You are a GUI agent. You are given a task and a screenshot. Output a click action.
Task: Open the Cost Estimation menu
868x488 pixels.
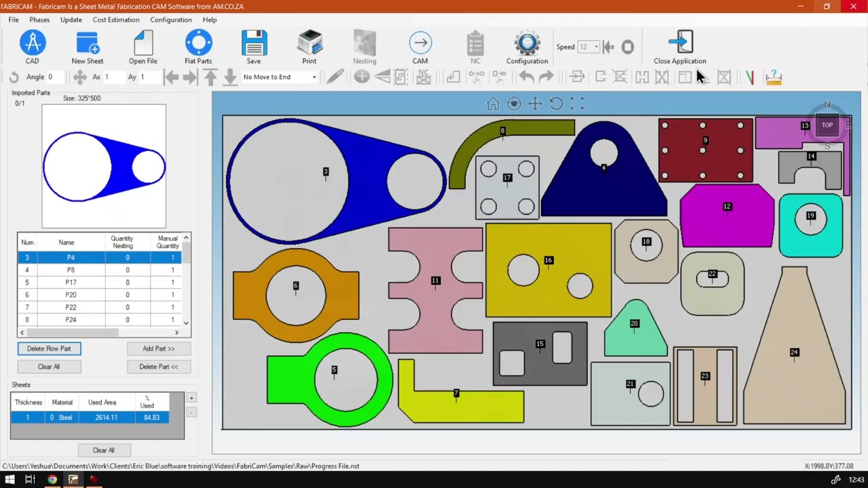pos(116,20)
